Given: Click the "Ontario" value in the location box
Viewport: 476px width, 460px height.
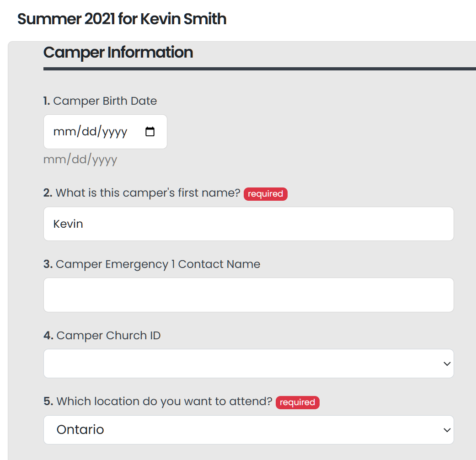Looking at the screenshot, I should (80, 430).
